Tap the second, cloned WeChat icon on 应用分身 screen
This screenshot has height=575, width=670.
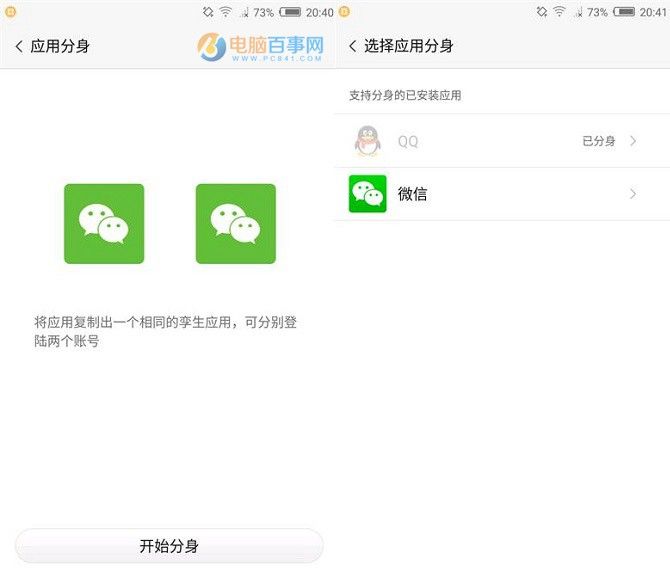click(235, 224)
